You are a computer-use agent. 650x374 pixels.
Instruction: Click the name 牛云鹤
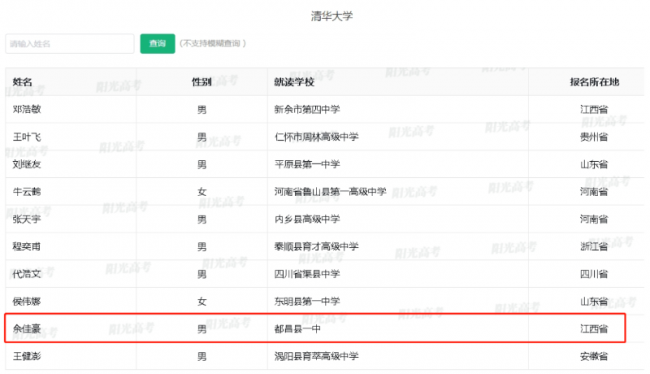point(27,192)
